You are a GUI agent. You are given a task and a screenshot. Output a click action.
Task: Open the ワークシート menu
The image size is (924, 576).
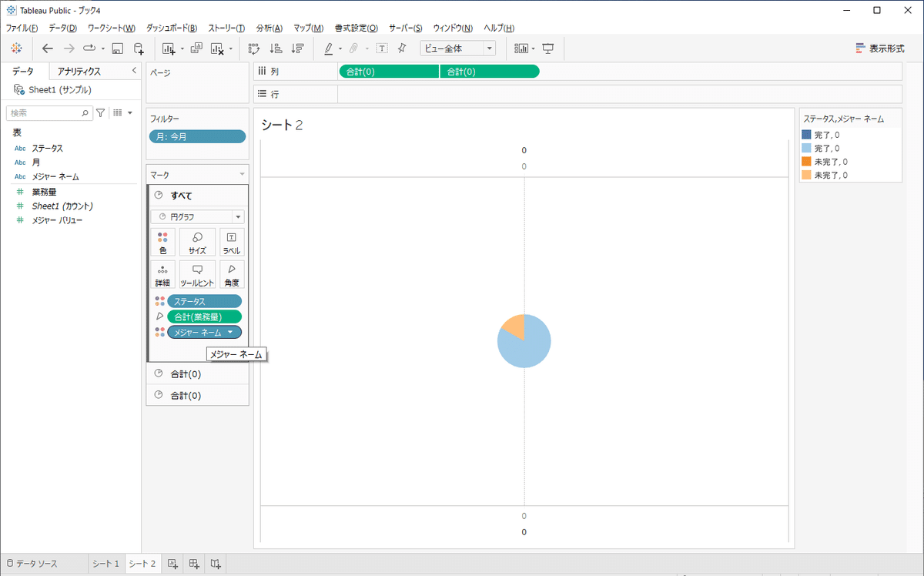[112, 28]
